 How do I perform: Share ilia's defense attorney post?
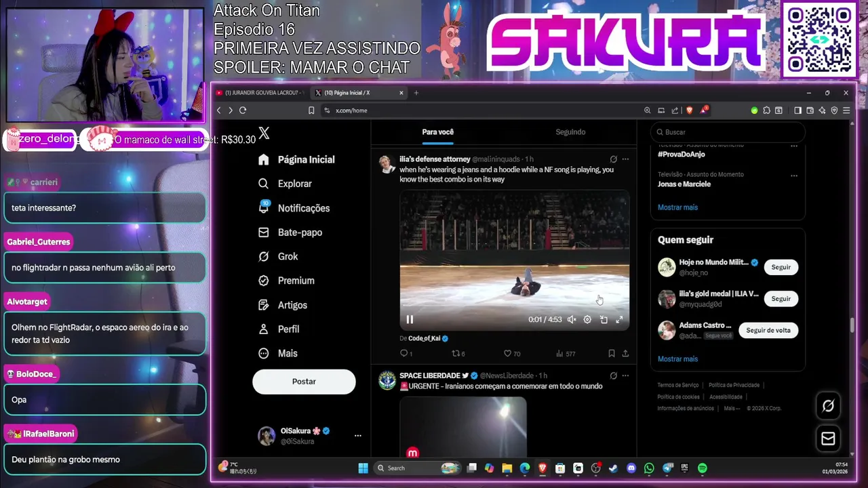click(625, 353)
